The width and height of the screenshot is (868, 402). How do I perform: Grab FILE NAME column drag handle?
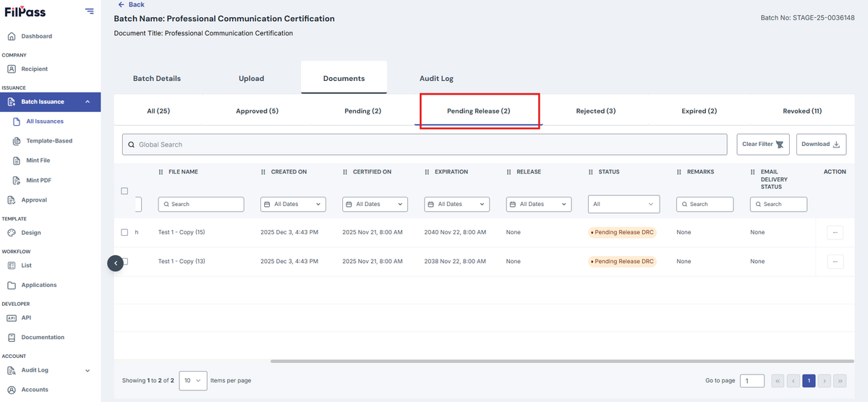pos(161,172)
